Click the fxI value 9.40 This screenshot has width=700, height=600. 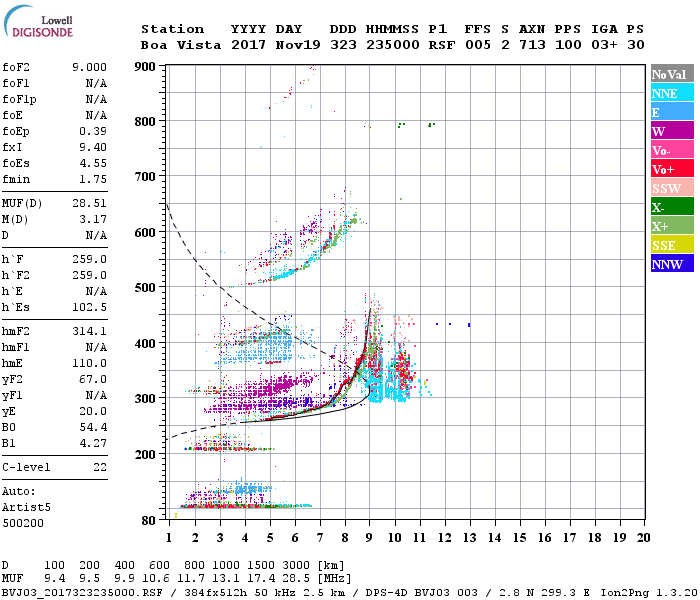click(93, 147)
